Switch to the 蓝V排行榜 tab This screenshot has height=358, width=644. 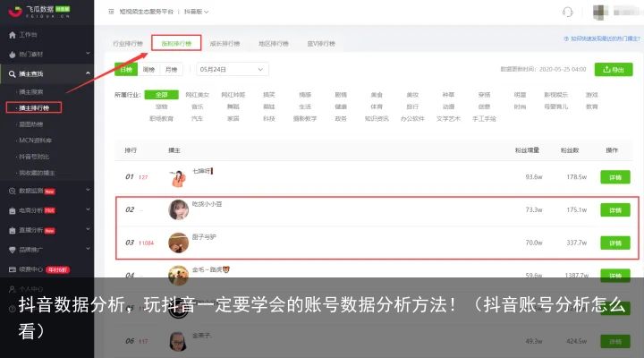pos(321,43)
